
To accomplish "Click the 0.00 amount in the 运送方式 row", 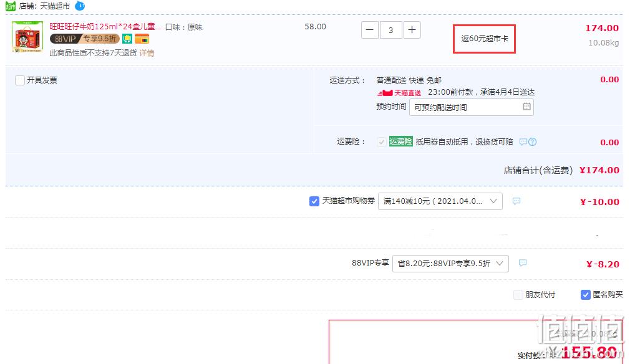I will coord(609,79).
